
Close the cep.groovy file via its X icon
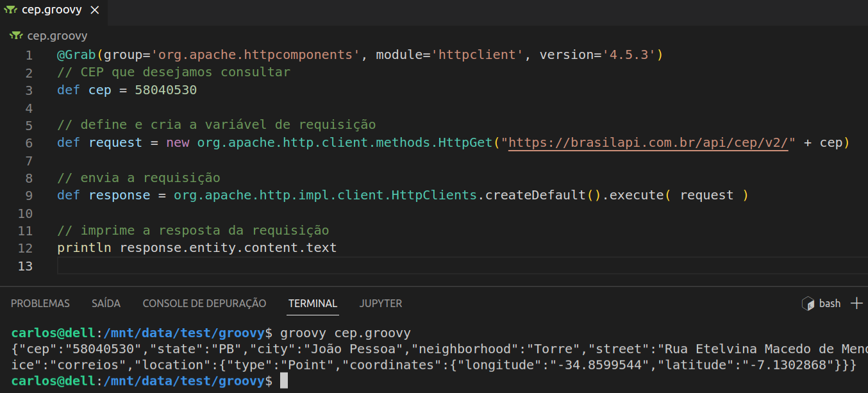click(95, 9)
